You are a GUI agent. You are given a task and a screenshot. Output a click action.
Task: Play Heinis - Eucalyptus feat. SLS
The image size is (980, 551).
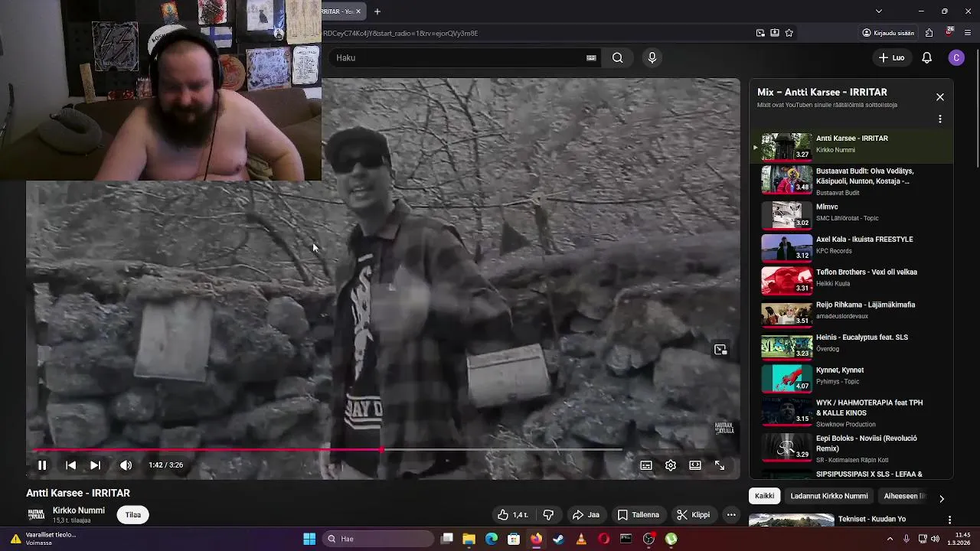[850, 345]
